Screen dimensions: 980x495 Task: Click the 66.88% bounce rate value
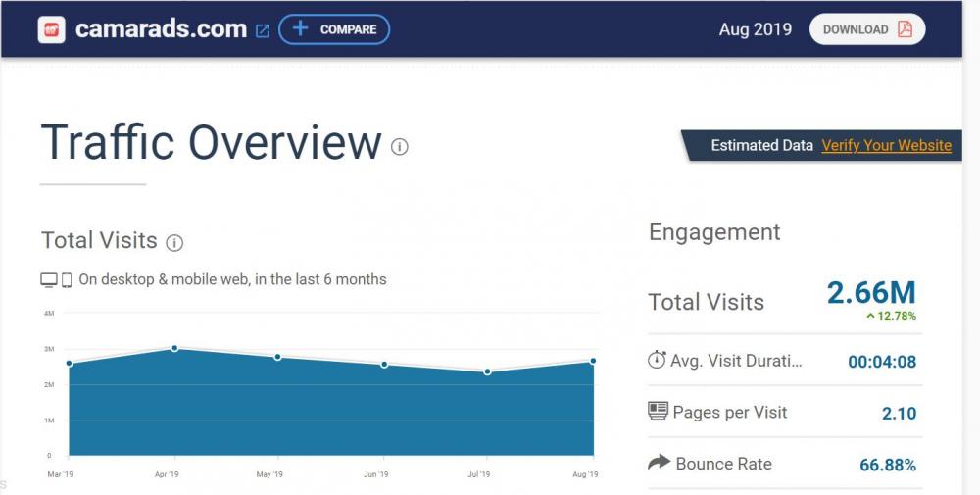tap(888, 465)
